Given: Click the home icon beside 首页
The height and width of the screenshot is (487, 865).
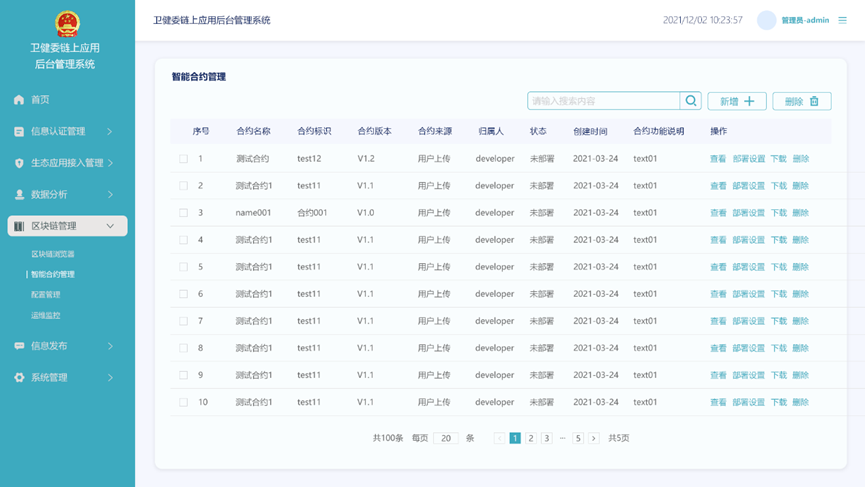Looking at the screenshot, I should point(19,100).
